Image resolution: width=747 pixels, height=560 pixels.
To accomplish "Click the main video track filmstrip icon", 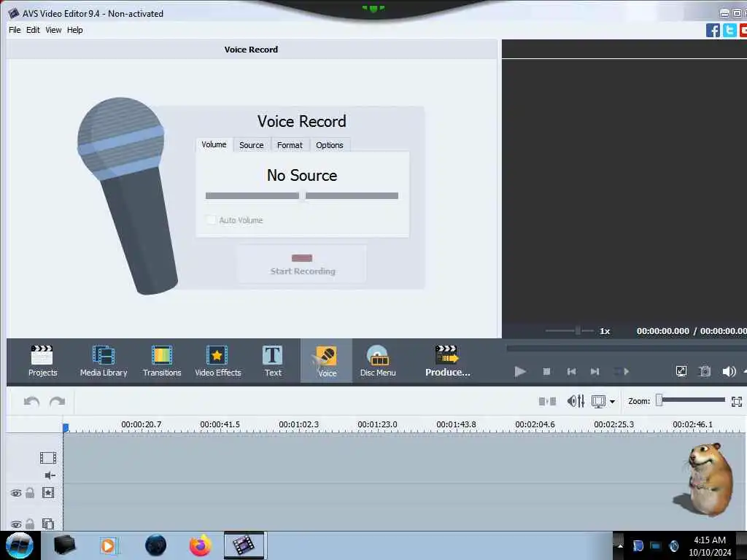I will pos(47,458).
